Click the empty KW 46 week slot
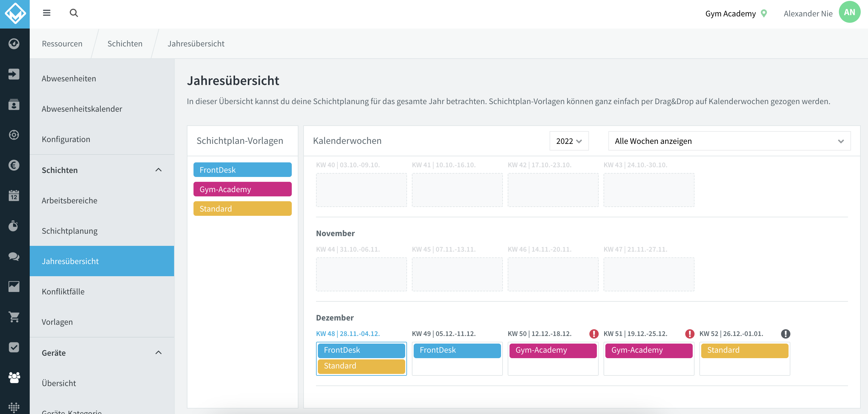The height and width of the screenshot is (414, 868). (x=553, y=274)
